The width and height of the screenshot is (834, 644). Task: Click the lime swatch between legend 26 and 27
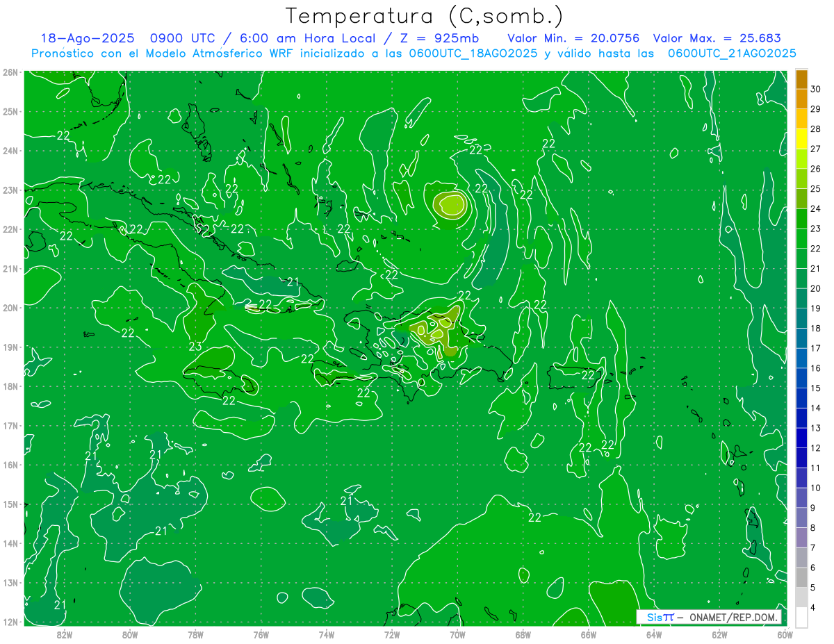(x=801, y=158)
